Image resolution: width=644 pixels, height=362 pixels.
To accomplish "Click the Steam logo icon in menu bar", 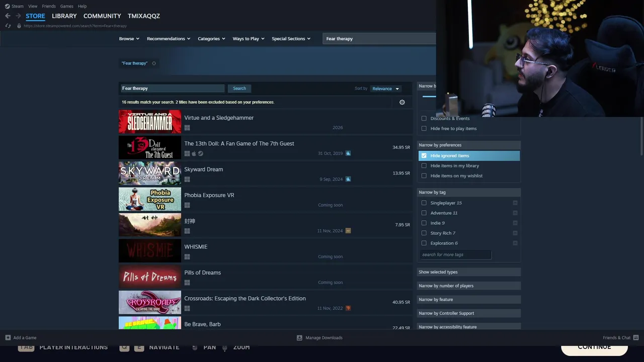I will point(7,6).
